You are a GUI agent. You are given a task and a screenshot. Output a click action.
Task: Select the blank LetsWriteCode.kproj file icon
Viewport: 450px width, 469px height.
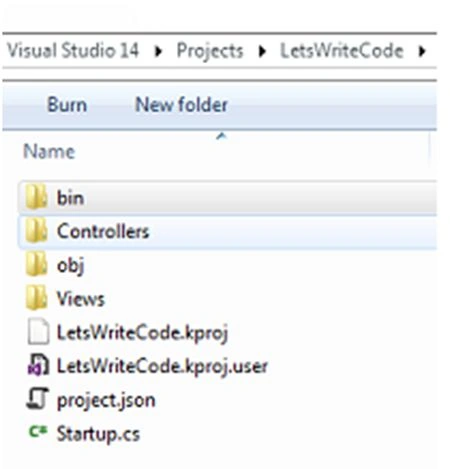(38, 332)
